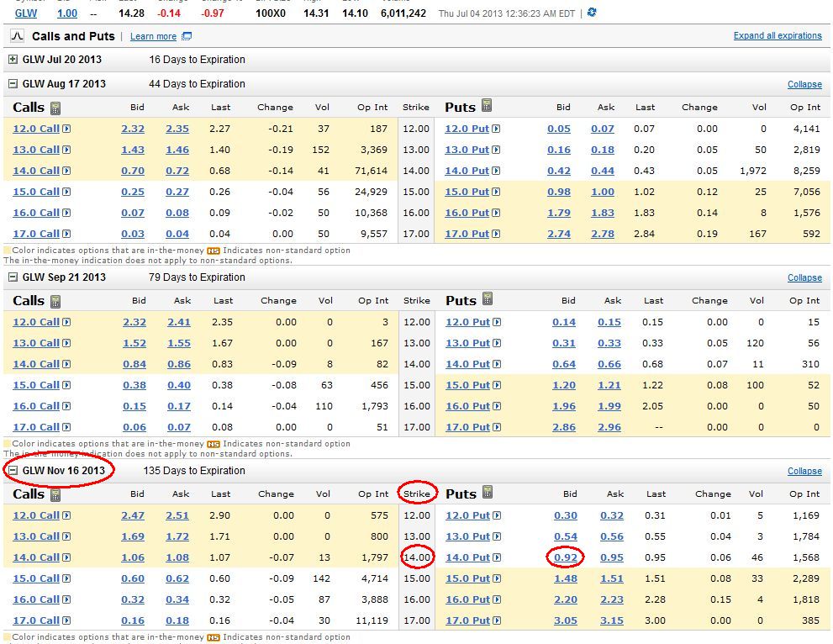Collapse GLW Nov 16 2013 using minus box

coord(13,471)
